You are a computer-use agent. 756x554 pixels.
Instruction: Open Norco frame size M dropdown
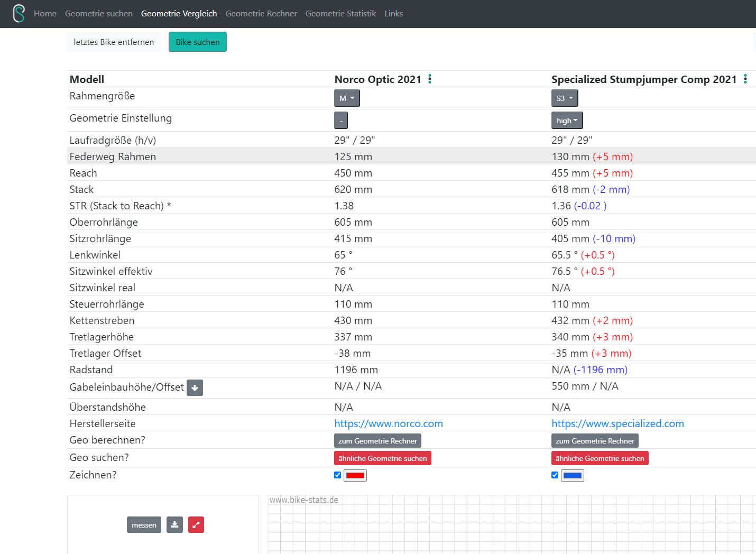pyautogui.click(x=347, y=98)
